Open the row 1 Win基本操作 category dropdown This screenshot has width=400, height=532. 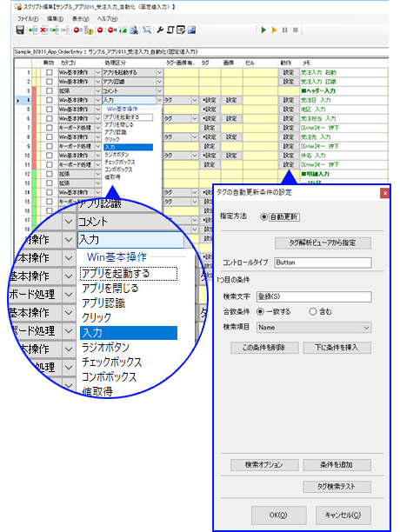[x=97, y=72]
